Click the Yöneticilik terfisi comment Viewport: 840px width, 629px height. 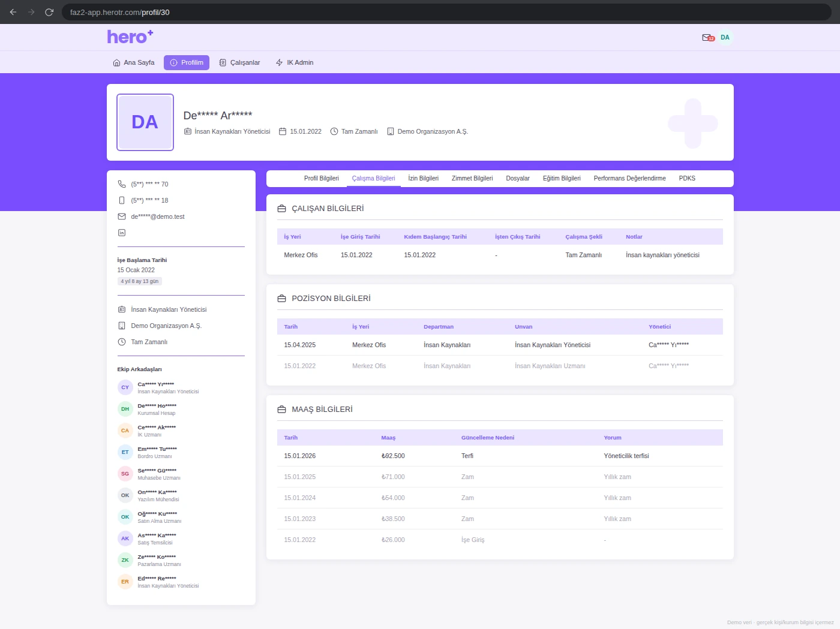point(626,456)
